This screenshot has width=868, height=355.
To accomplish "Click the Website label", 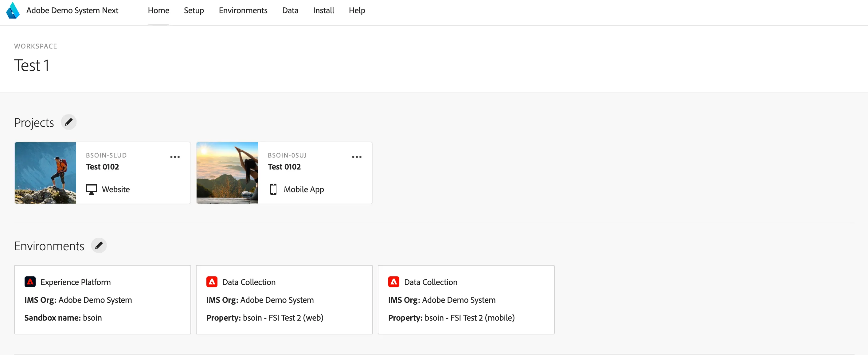I will [116, 189].
